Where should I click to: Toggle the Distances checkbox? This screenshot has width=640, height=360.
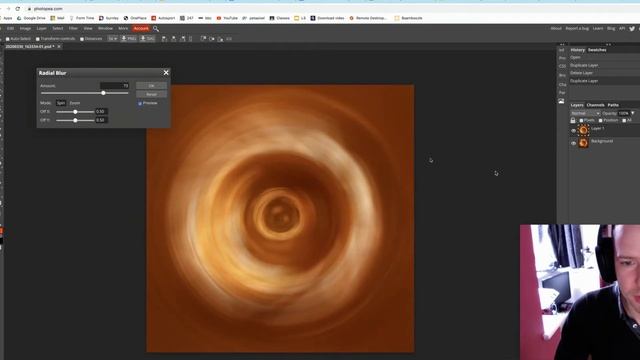(82, 39)
